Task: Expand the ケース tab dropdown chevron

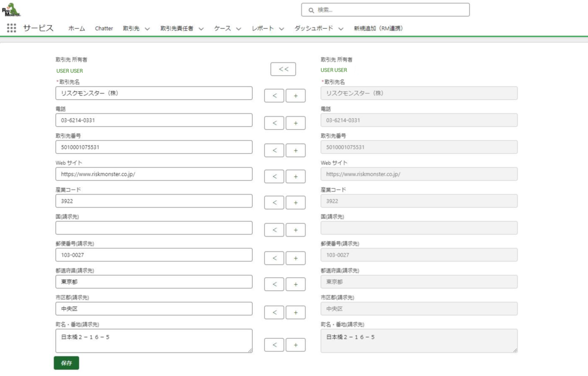Action: (x=238, y=29)
